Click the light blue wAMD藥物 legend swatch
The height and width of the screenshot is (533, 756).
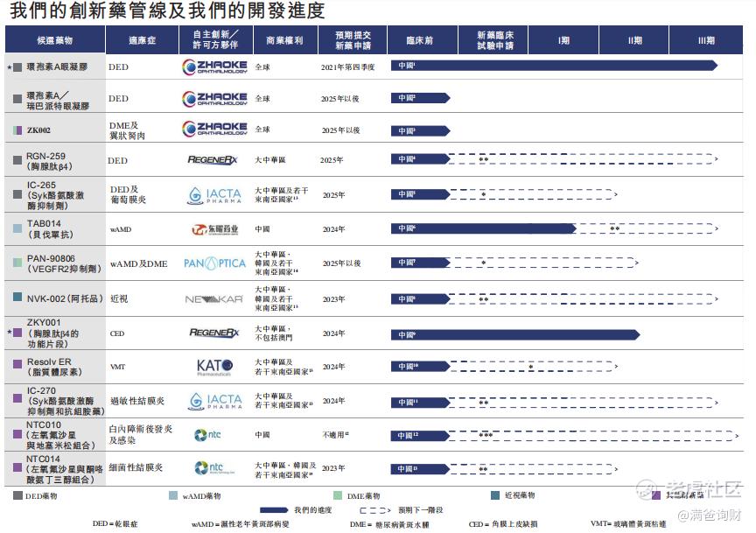[x=173, y=495]
